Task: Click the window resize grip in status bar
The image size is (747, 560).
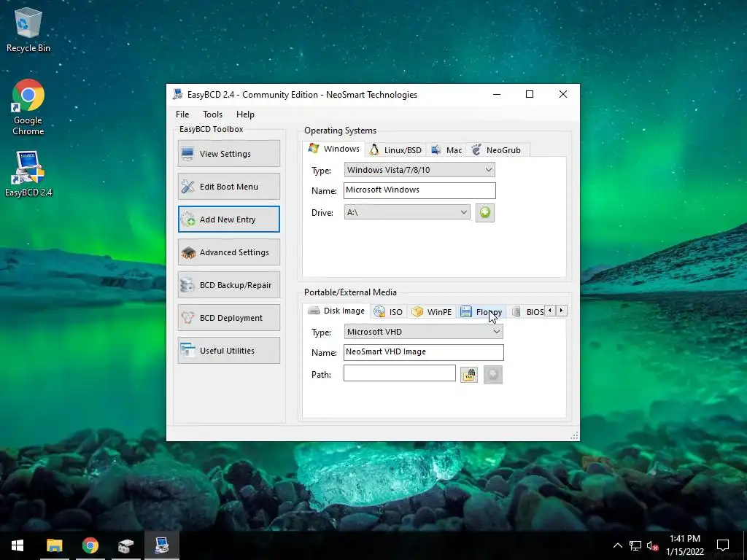Action: 574,436
